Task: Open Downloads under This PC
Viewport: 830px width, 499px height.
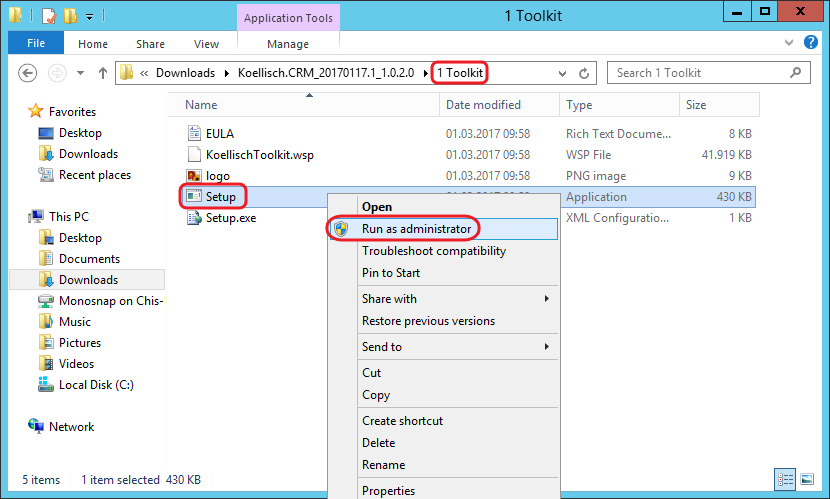Action: (88, 280)
